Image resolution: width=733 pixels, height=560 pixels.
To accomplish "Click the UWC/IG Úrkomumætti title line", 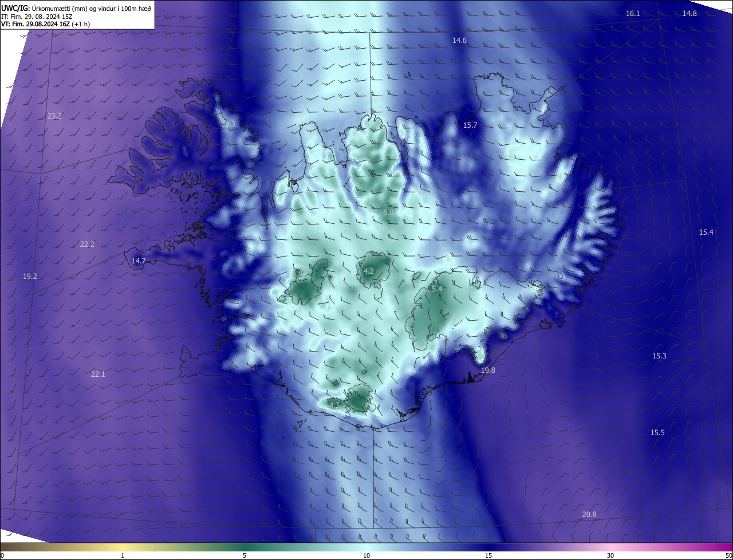I will pos(76,8).
